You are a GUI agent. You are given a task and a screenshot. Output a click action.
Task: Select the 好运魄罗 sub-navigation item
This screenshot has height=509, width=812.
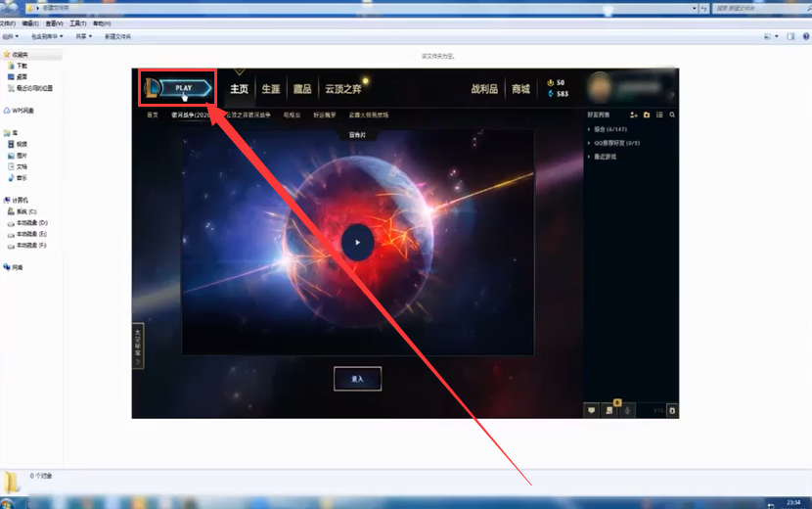(x=325, y=116)
